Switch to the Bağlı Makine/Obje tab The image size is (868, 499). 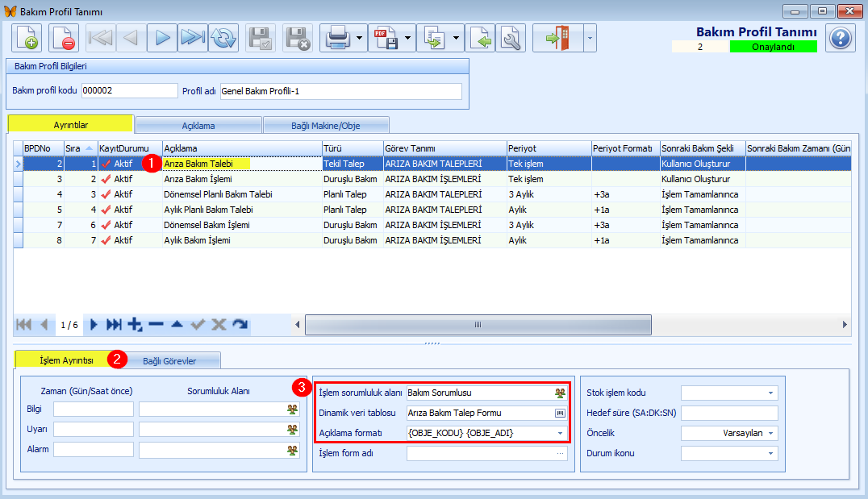(x=326, y=126)
